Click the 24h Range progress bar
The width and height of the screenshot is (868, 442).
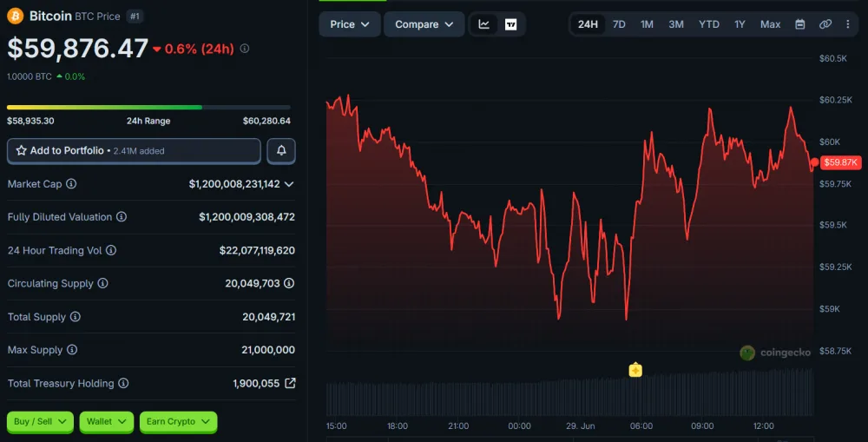[x=148, y=108]
